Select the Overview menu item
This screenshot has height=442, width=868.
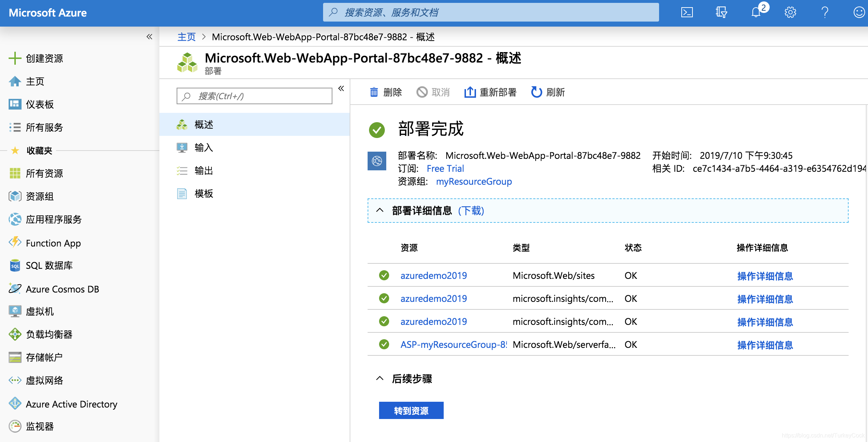[x=255, y=124]
